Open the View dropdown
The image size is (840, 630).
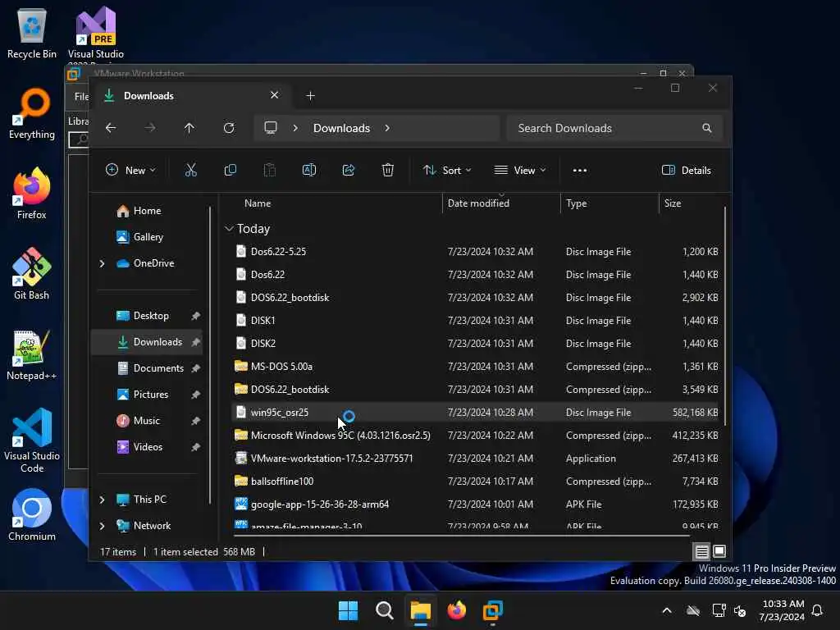[x=519, y=171]
